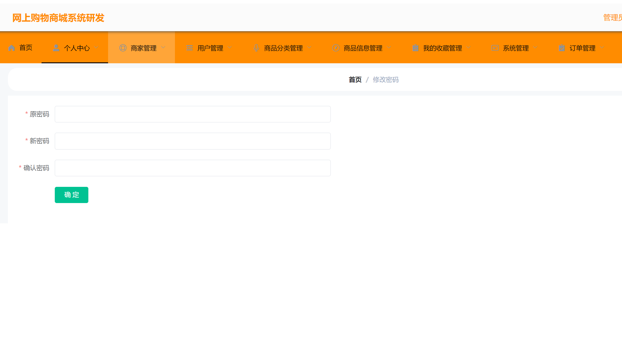
Task: Click the 确认密码 text box
Action: click(193, 168)
